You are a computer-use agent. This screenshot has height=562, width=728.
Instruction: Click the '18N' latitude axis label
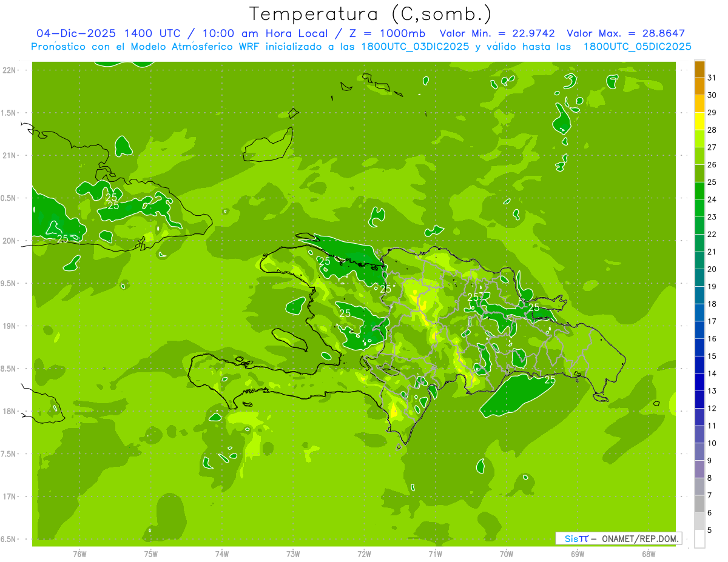pyautogui.click(x=10, y=411)
